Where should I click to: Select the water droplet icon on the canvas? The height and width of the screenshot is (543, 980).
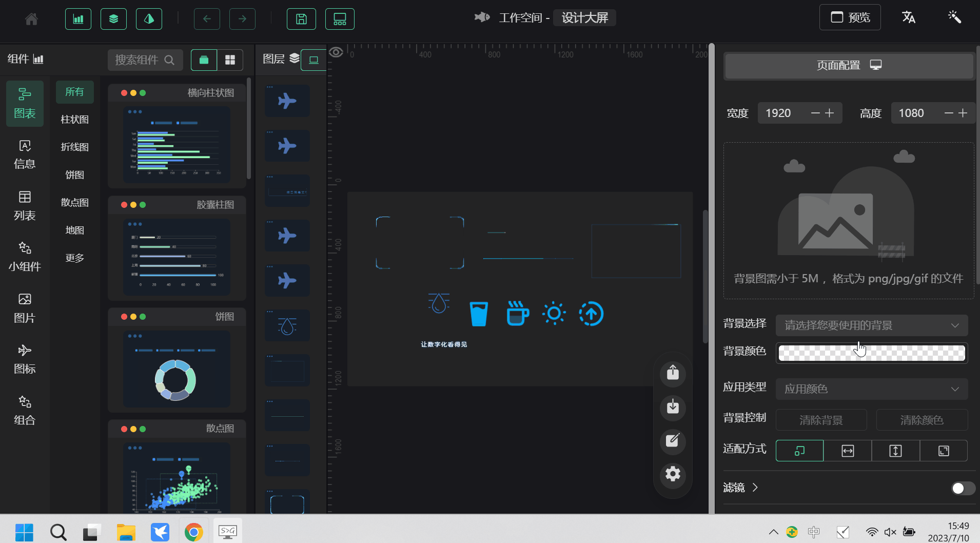point(439,303)
